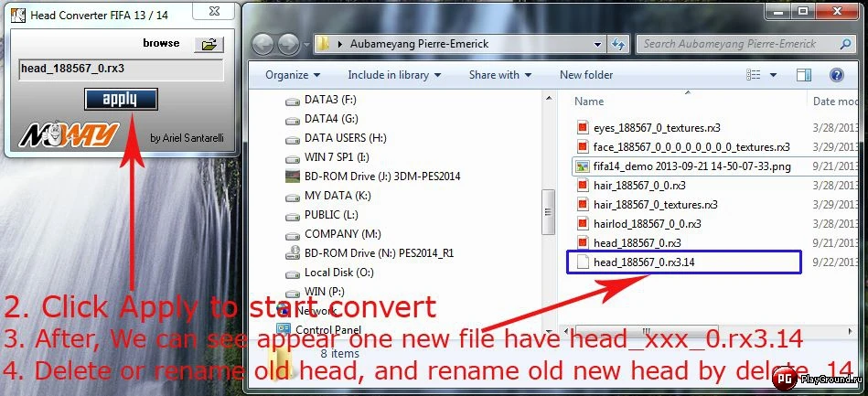Image resolution: width=868 pixels, height=396 pixels.
Task: Open the Share with menu
Action: pos(500,75)
